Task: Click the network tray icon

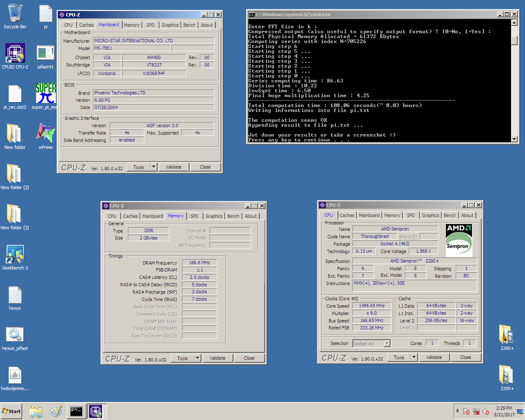Action: pyautogui.click(x=476, y=411)
